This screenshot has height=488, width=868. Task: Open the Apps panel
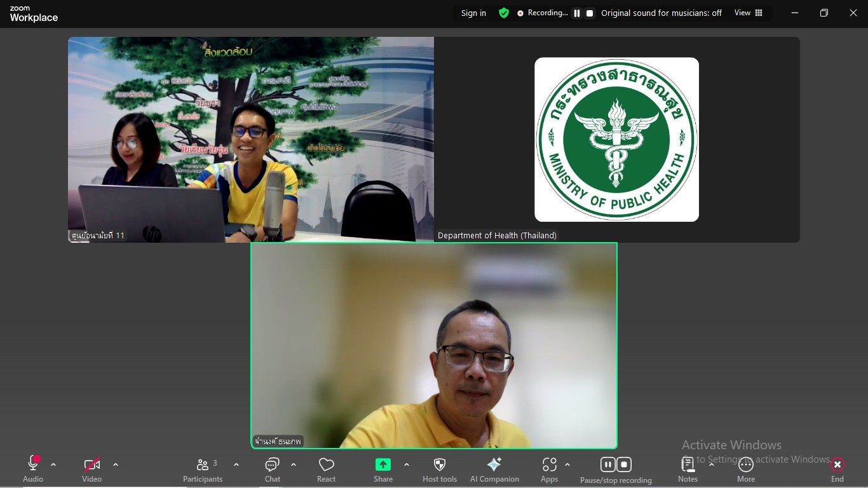(550, 469)
